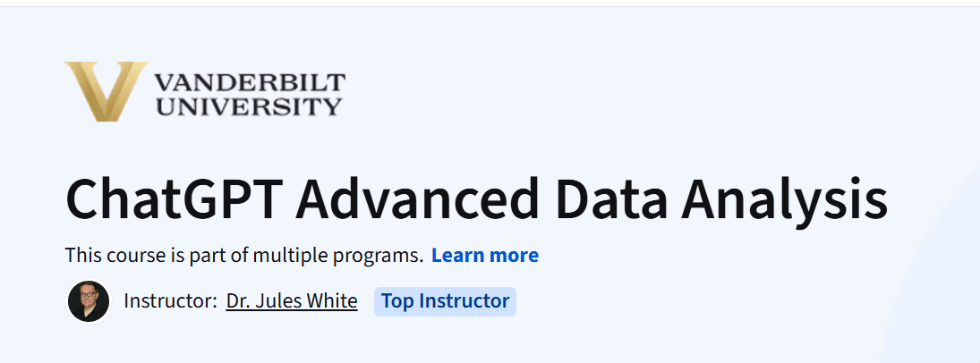Screen dimensions: 980x363
Task: Click the Top Instructor badge
Action: (x=445, y=301)
